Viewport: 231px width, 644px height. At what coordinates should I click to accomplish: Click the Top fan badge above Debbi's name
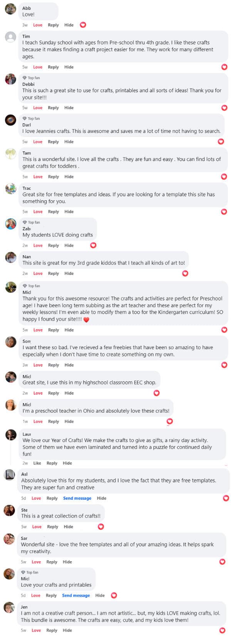[x=31, y=78]
